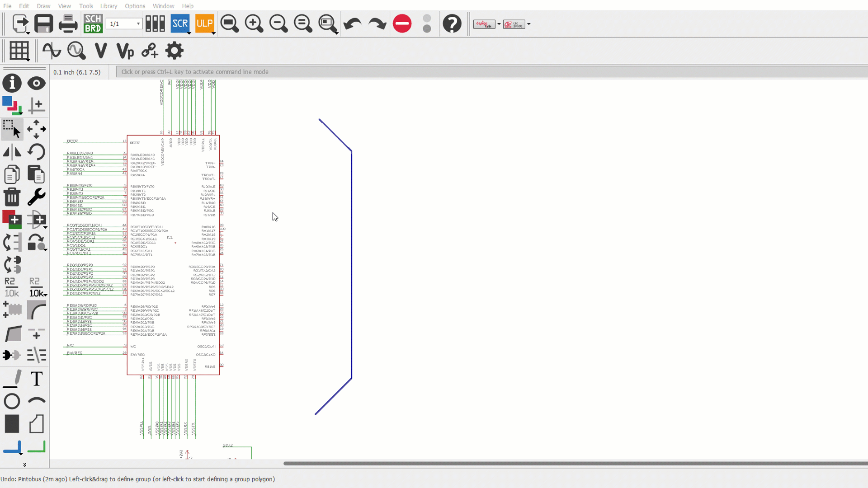Select the Change wrench tool
Screen dimensions: 868x488
(37, 197)
